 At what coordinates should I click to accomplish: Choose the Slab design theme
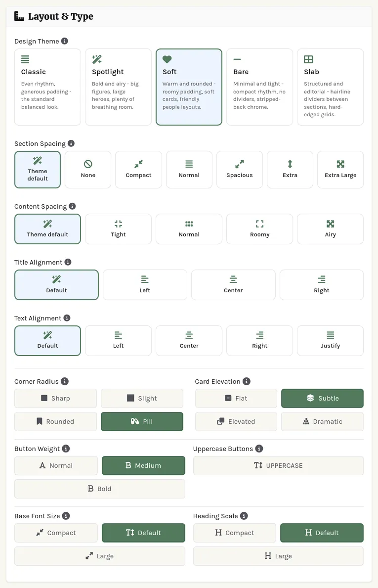pos(330,87)
